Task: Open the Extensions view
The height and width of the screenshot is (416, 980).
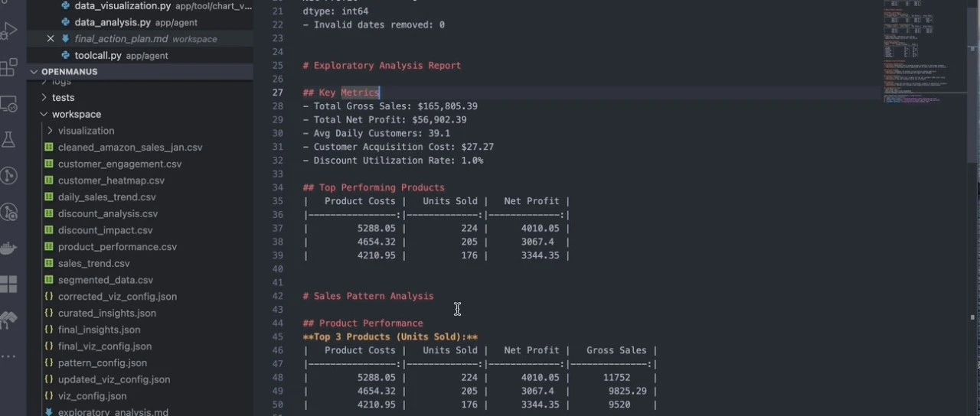Action: point(9,67)
